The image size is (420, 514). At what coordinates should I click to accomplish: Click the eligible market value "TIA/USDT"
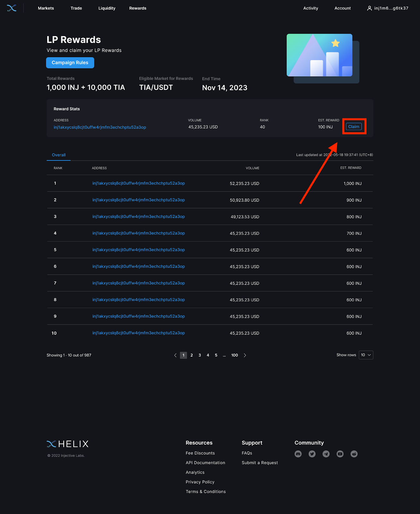(x=156, y=87)
